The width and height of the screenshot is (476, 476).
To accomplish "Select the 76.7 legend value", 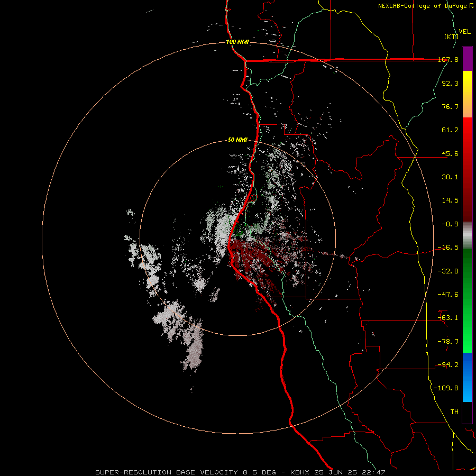I will (450, 106).
